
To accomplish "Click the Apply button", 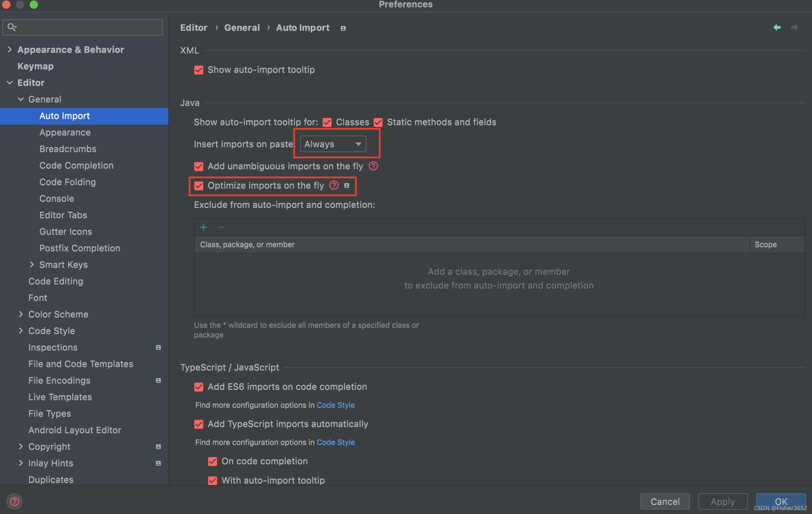I will click(723, 502).
